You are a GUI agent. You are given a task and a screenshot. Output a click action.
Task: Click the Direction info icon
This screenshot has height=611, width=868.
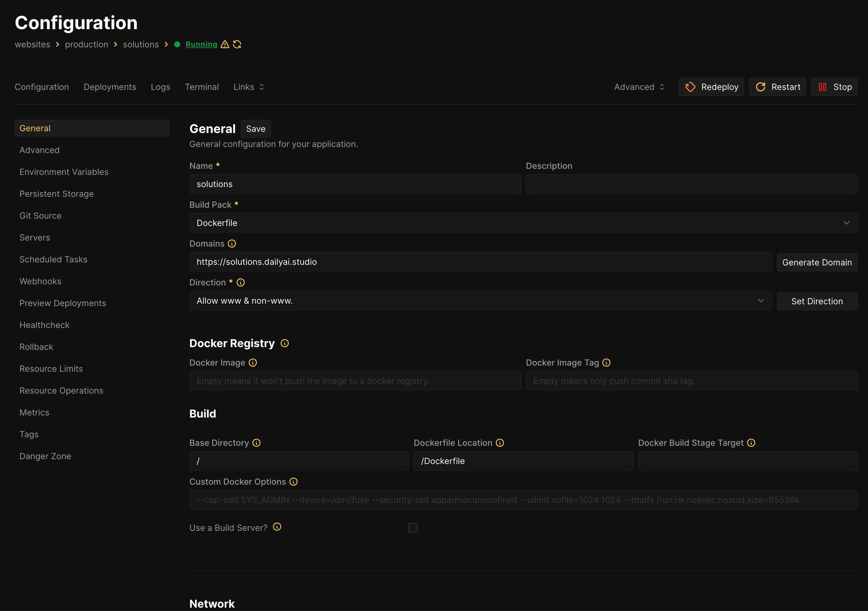[x=241, y=283]
